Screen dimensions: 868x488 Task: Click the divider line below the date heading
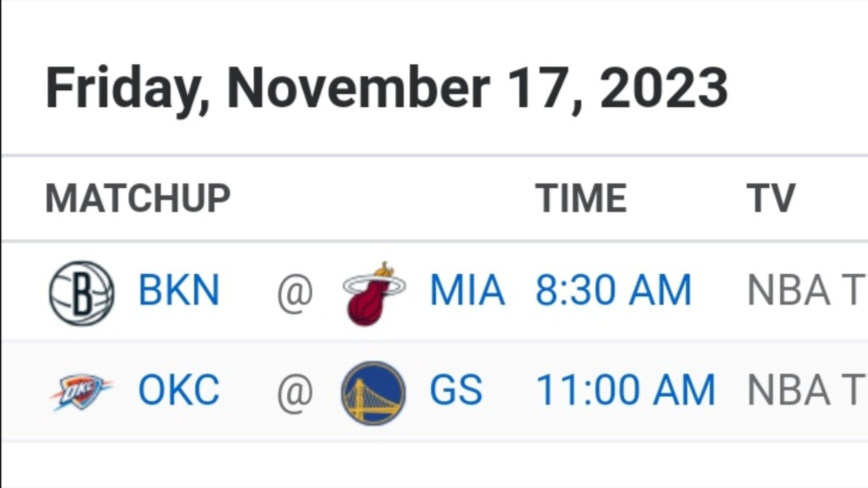point(434,155)
